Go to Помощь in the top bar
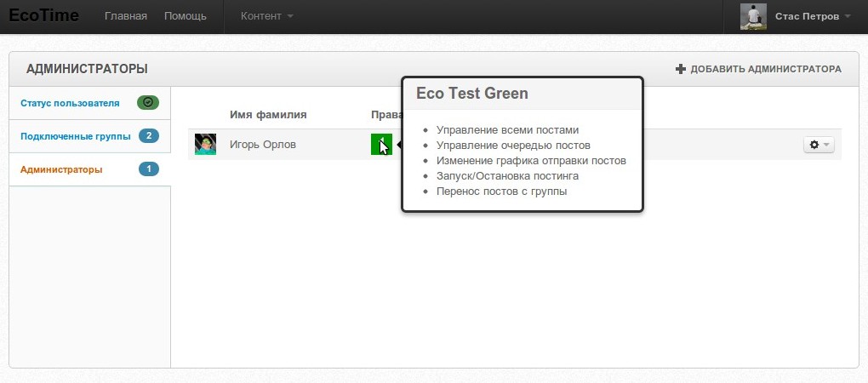 [185, 16]
